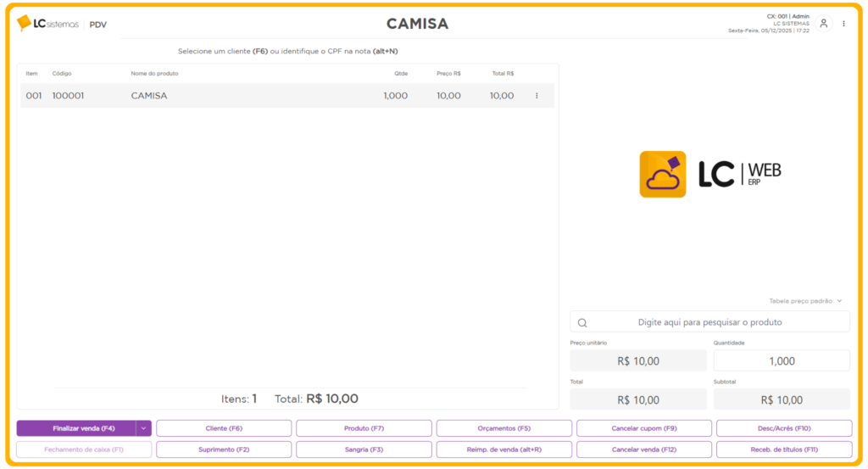Open the top-right three-dot options menu

point(843,24)
